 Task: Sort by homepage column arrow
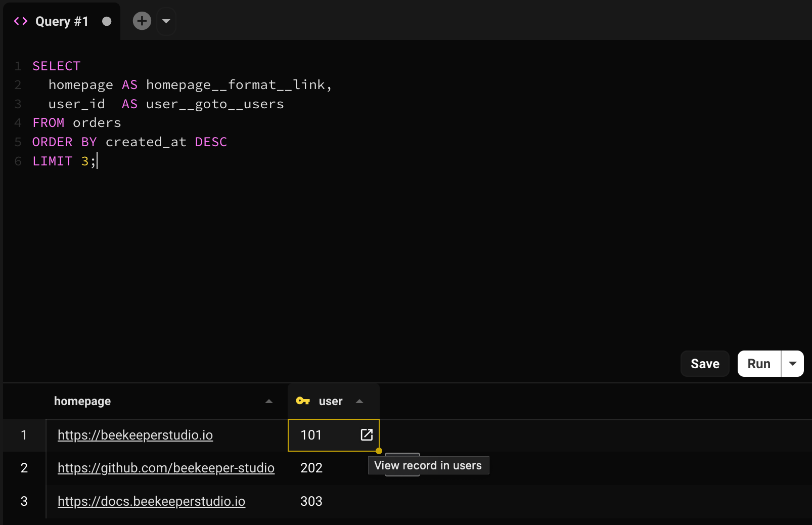pyautogui.click(x=269, y=402)
